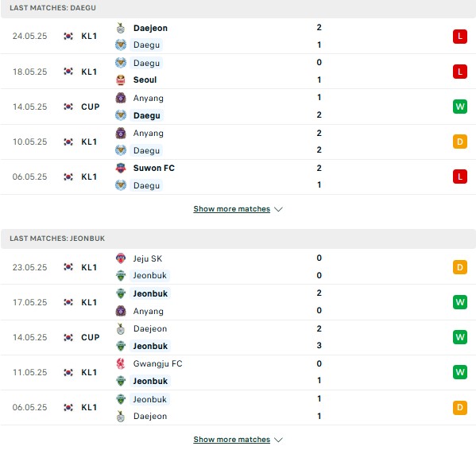The image size is (476, 454).
Task: Click the Jeju SK club crest icon
Action: point(121,258)
